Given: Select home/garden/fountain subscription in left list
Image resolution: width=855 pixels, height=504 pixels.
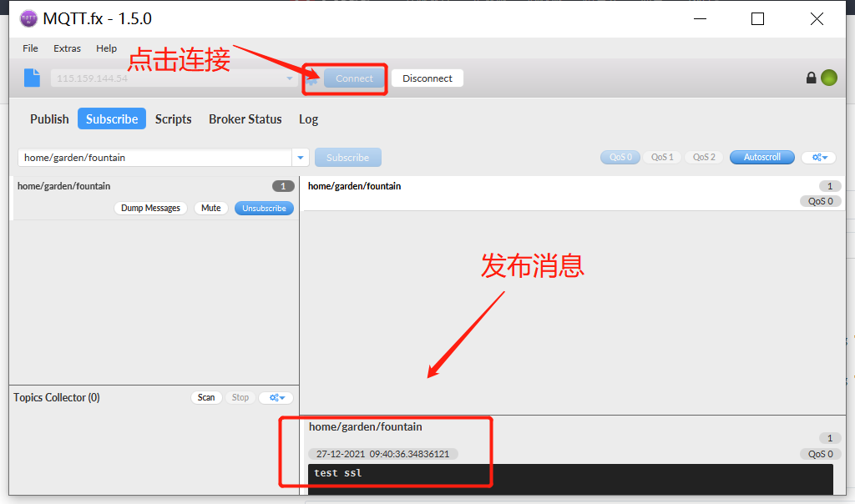Looking at the screenshot, I should 154,198.
